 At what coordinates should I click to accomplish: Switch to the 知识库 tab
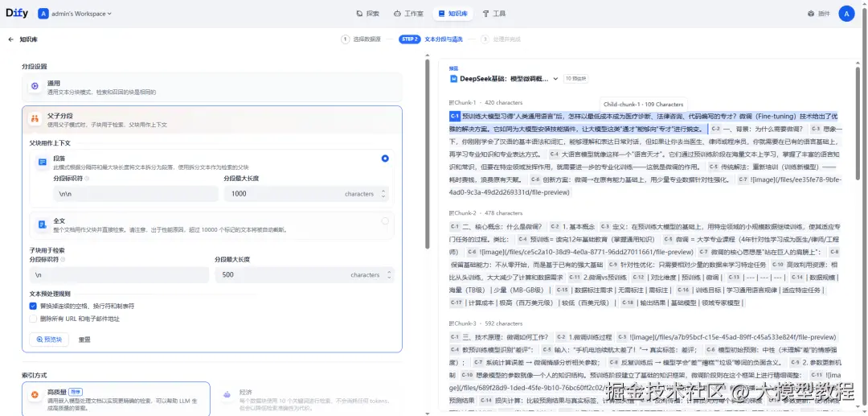[452, 14]
